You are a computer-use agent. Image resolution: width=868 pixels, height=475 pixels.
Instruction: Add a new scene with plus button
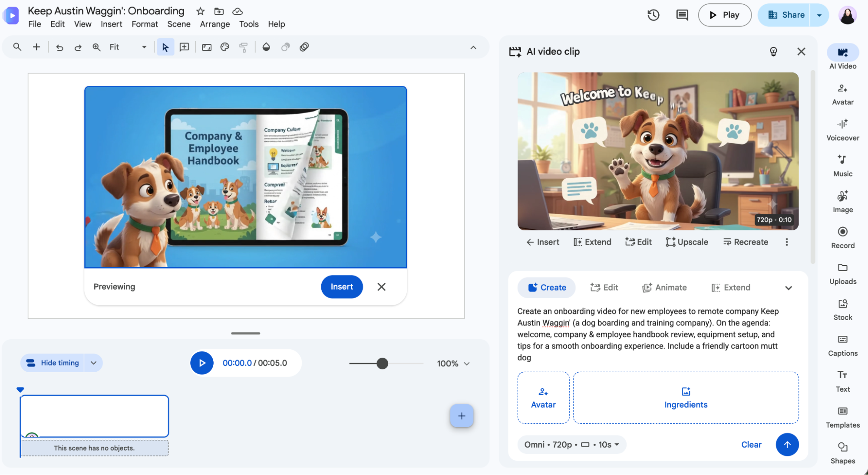(x=461, y=416)
